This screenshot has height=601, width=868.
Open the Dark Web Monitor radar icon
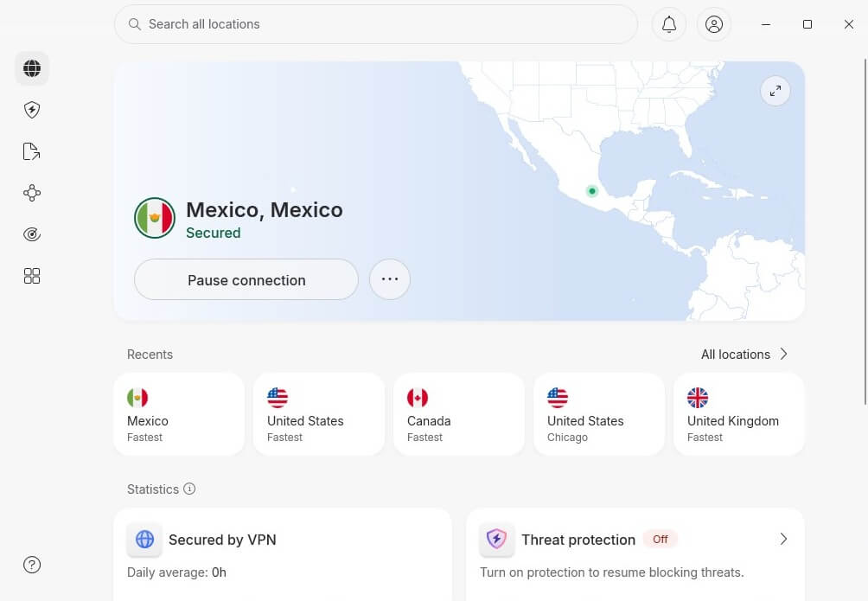click(32, 234)
